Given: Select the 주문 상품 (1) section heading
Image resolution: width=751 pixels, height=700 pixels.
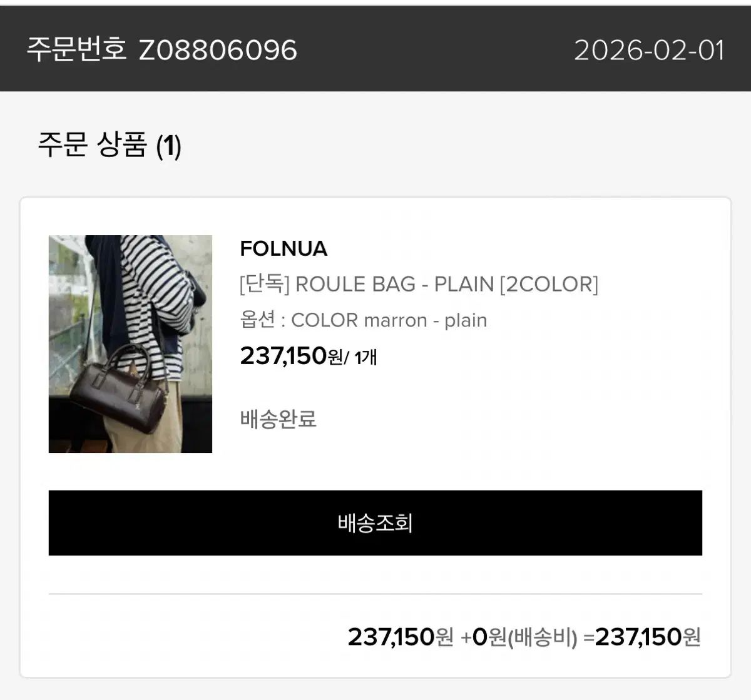Looking at the screenshot, I should click(x=110, y=145).
